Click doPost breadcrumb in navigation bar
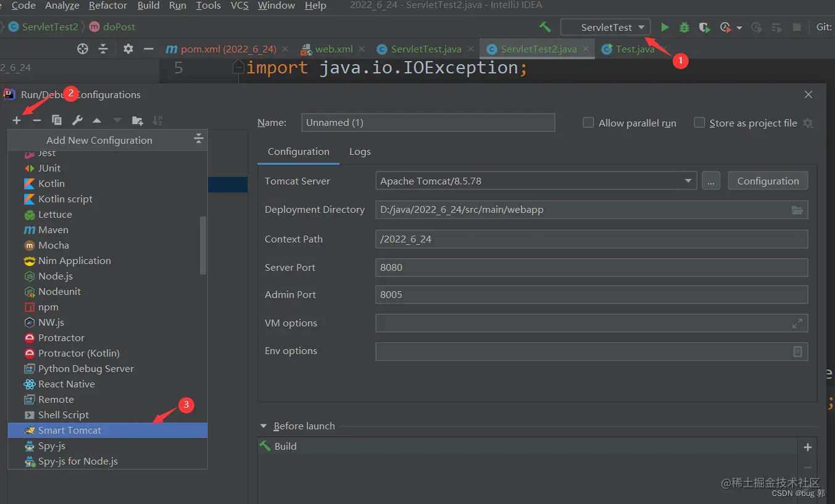Viewport: 835px width, 504px height. 112,27
